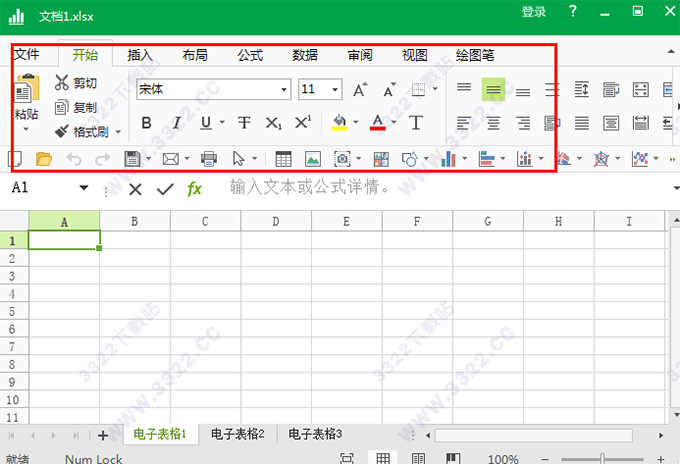Expand the Paste (粘贴) options arrow
This screenshot has height=464, width=680.
pos(26,129)
